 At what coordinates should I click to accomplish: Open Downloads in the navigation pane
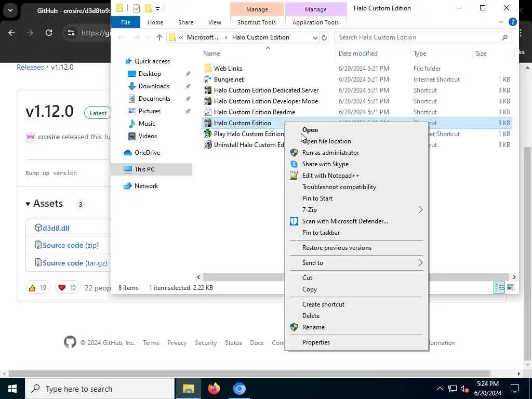tap(154, 86)
